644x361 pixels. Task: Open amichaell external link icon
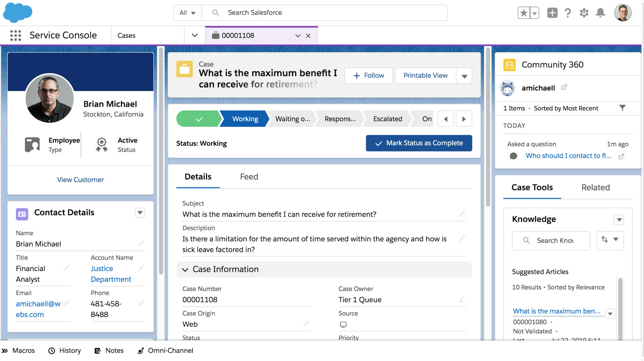[x=564, y=87]
